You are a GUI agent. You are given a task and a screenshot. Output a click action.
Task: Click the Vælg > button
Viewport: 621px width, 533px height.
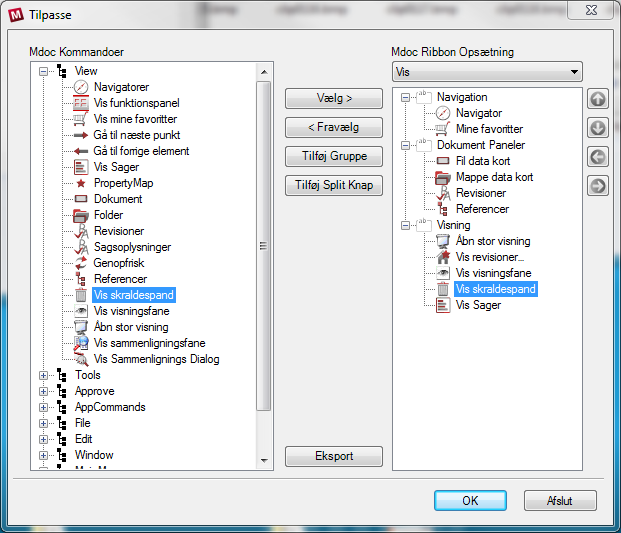[x=334, y=98]
